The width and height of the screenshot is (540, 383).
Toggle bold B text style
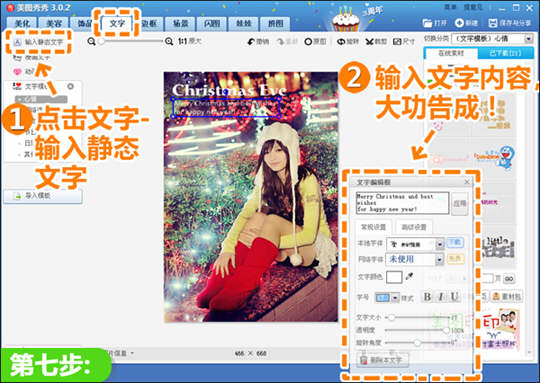pos(427,297)
